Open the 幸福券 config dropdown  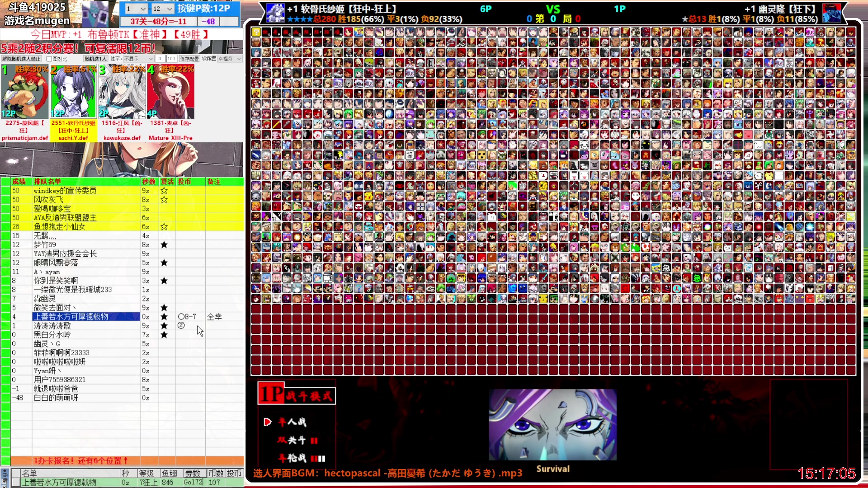pos(230,59)
